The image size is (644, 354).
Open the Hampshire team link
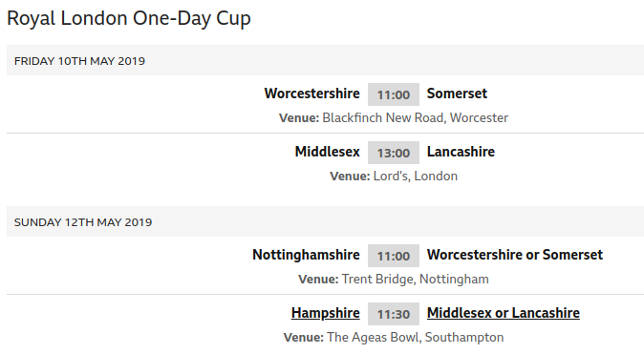(325, 313)
